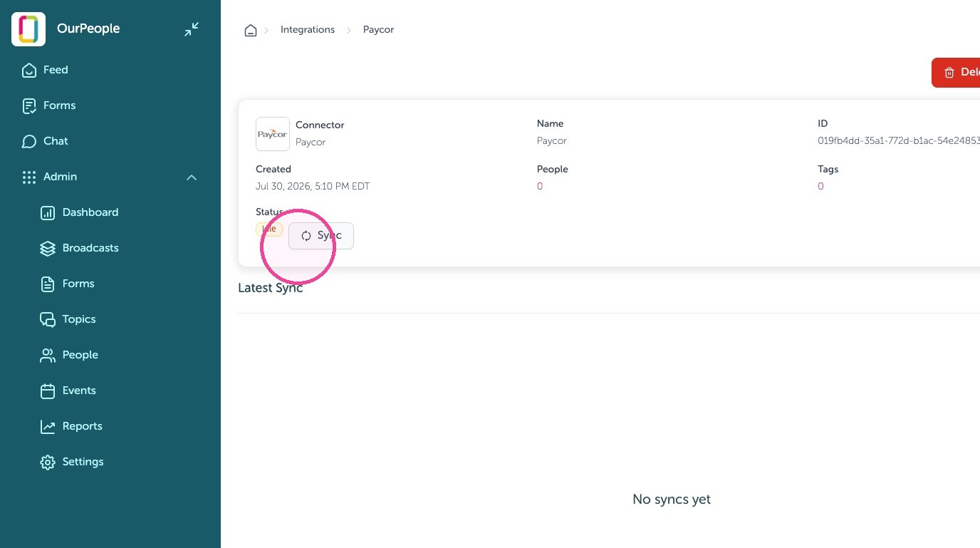Open the People count link showing 0
The image size is (980, 548).
(540, 186)
